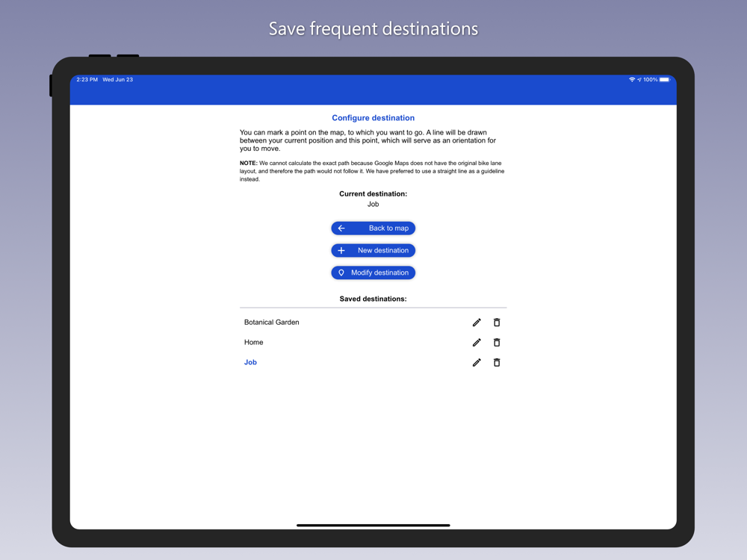Screen dimensions: 747x560
Task: Tap the battery indicator icon
Action: [x=665, y=80]
